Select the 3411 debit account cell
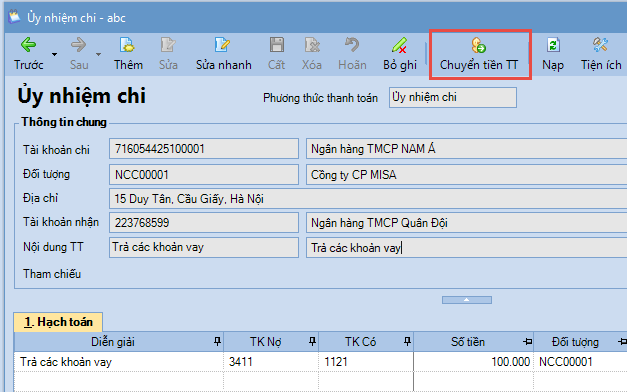627x392 pixels. point(271,362)
